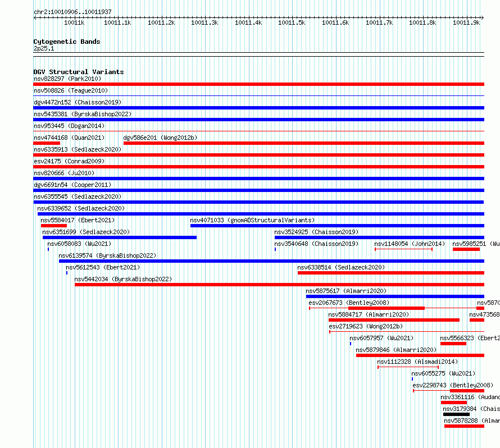Click the 10011.5k ruler position
The height and width of the screenshot is (448, 500).
(292, 22)
